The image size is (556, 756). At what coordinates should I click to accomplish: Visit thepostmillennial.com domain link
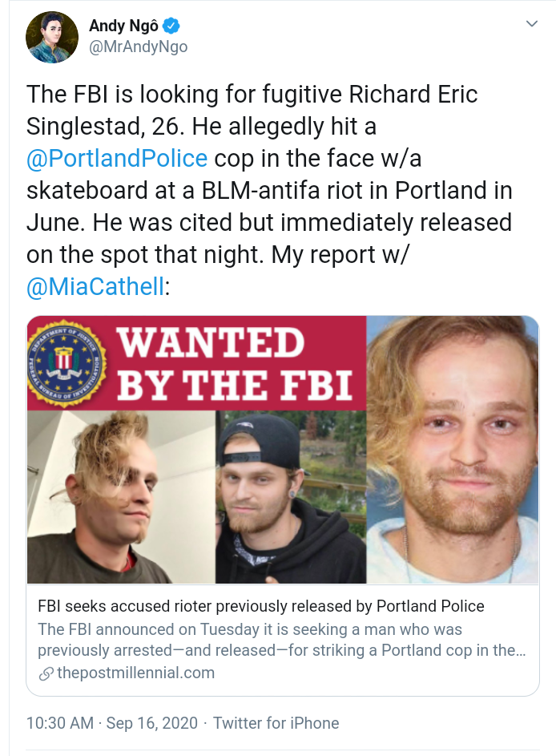click(x=135, y=673)
